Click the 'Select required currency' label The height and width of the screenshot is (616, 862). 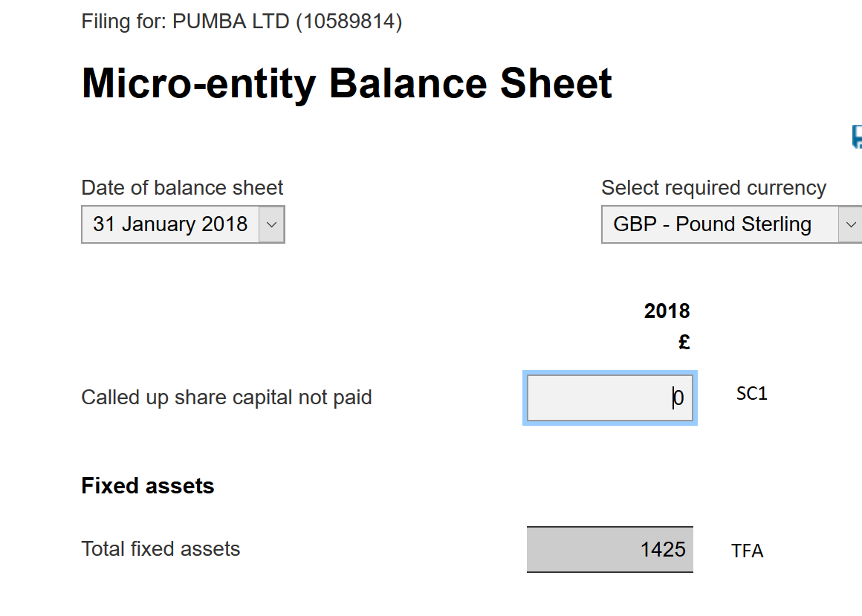[713, 188]
